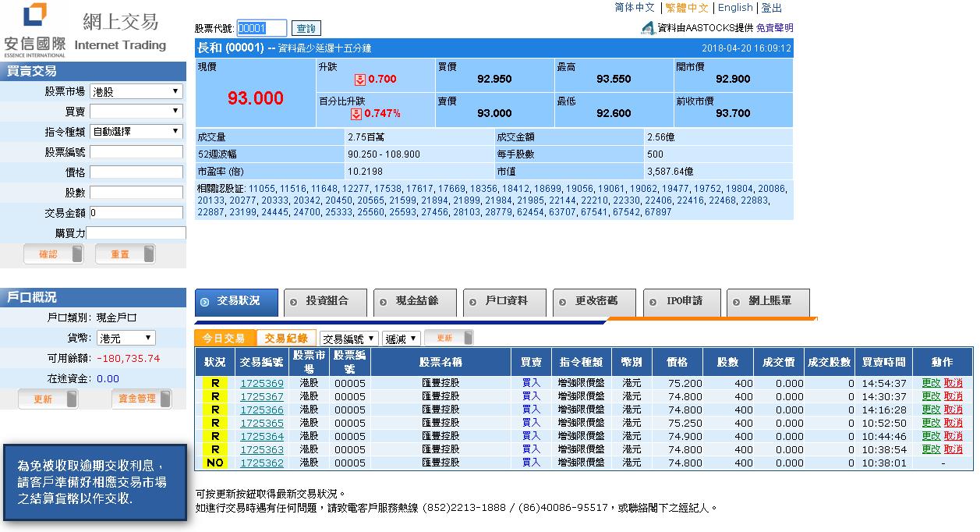Click the 確認 confirm order button
Screen dimensions: 980x532
pyautogui.click(x=53, y=254)
